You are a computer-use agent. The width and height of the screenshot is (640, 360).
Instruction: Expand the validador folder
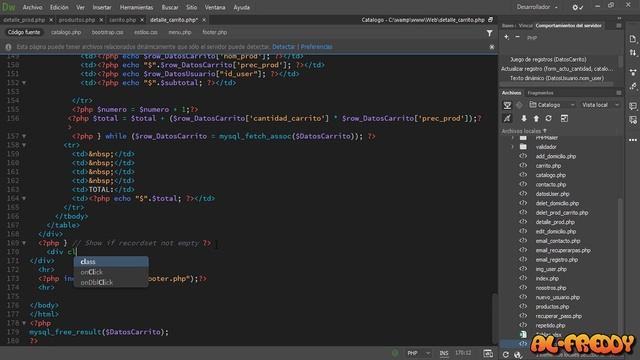pyautogui.click(x=513, y=147)
